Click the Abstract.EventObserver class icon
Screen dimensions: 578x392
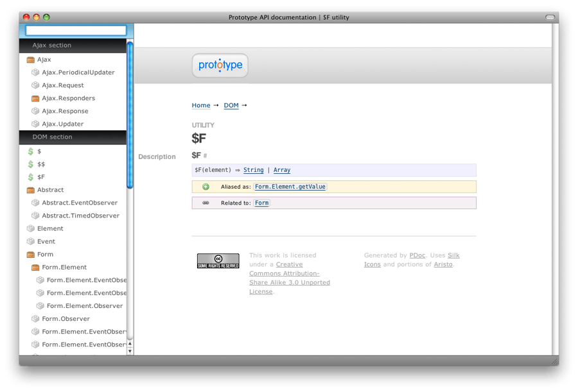35,203
